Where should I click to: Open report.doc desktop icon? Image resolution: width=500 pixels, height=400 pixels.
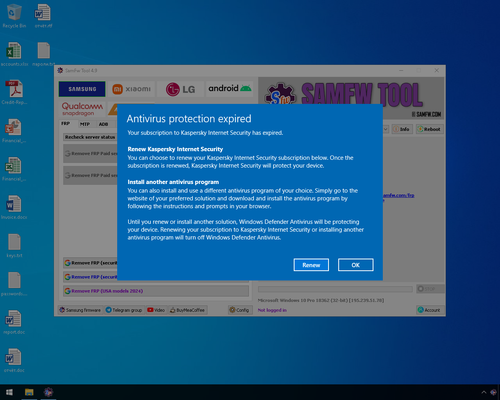tap(14, 322)
